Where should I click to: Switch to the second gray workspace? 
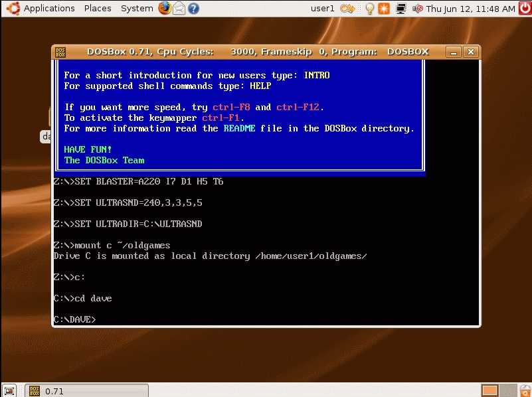pos(507,390)
